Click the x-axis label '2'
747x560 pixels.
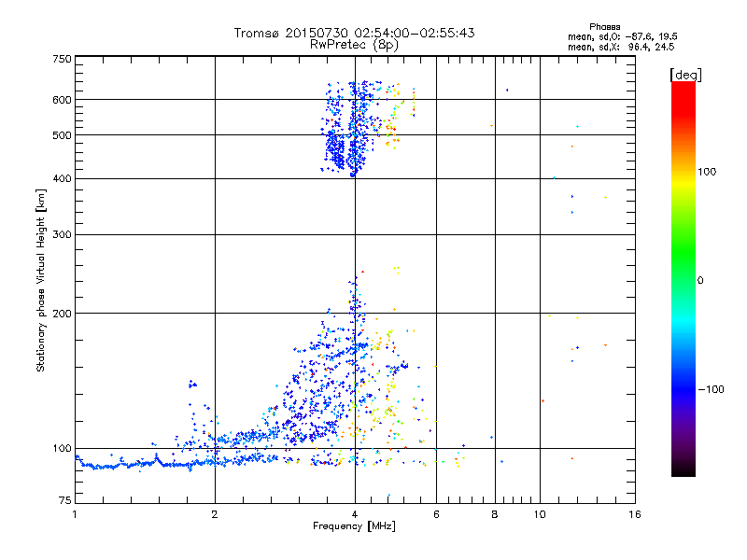coord(215,514)
